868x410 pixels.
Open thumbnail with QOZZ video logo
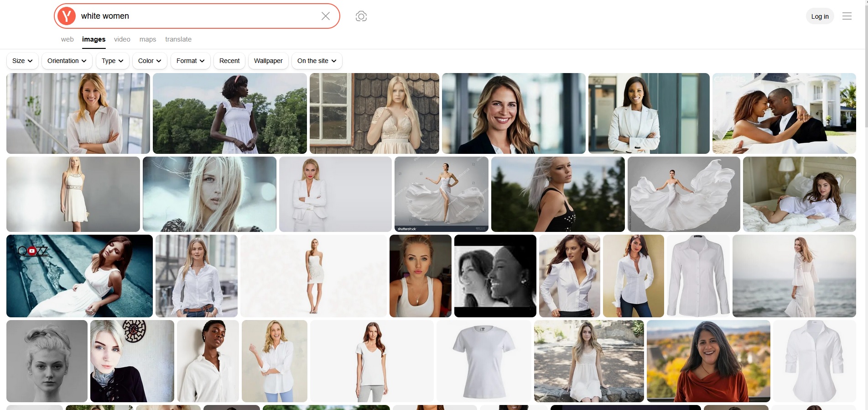pyautogui.click(x=79, y=276)
